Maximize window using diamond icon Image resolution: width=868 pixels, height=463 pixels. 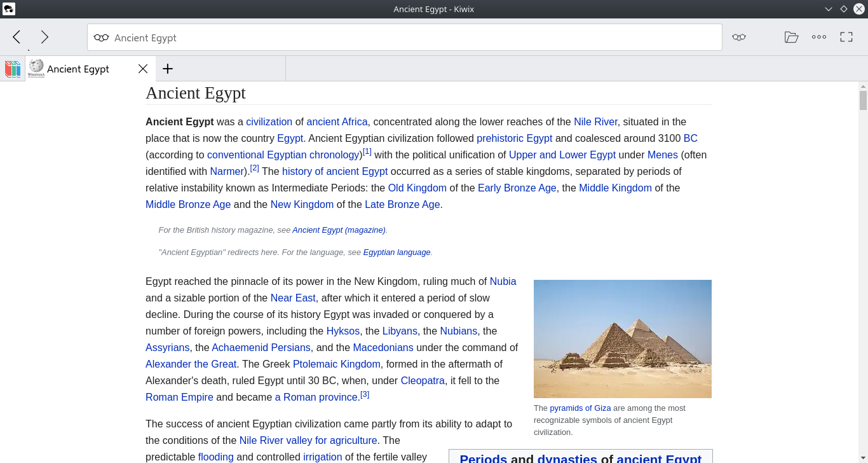[844, 9]
